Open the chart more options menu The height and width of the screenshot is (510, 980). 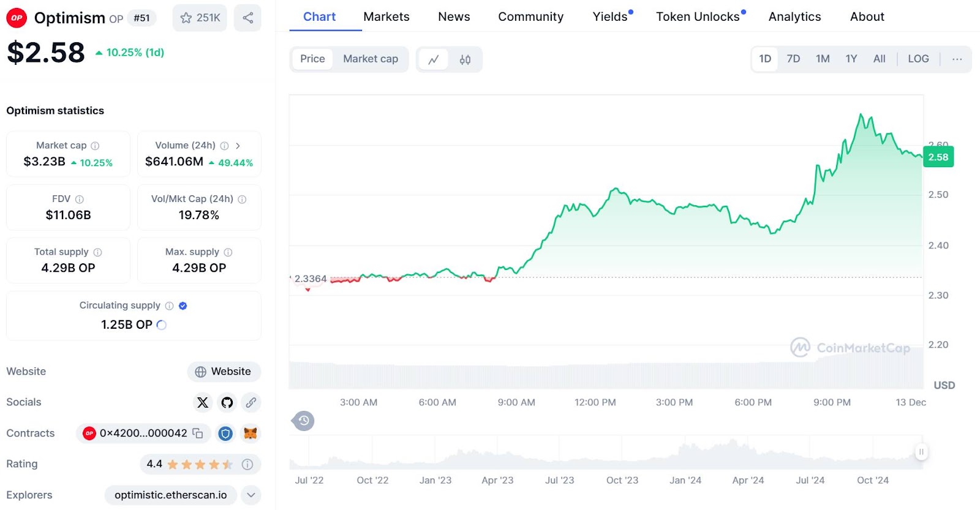tap(957, 59)
